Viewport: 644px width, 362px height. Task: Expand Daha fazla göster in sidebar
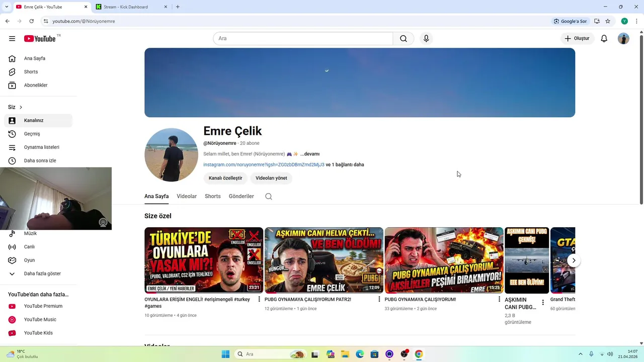(x=38, y=274)
